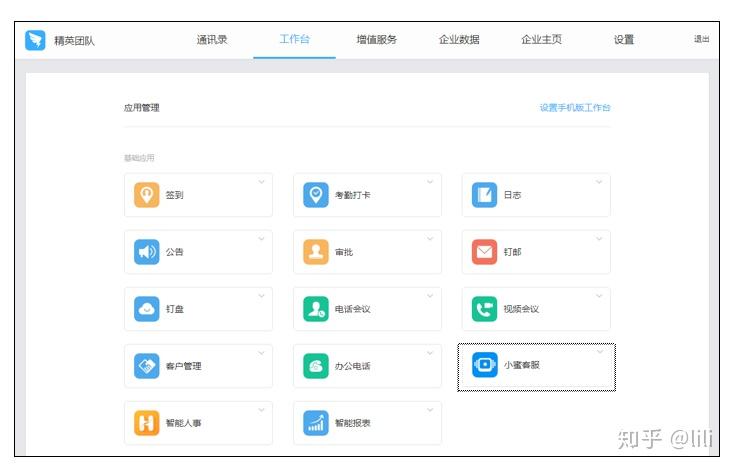Open the 日志 log notebook icon
This screenshot has width=732, height=469.
[484, 195]
